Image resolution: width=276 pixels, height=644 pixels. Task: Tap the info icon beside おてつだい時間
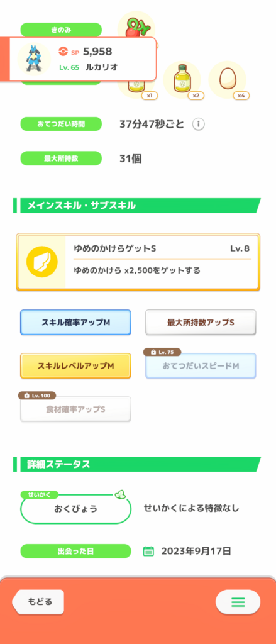click(x=199, y=124)
